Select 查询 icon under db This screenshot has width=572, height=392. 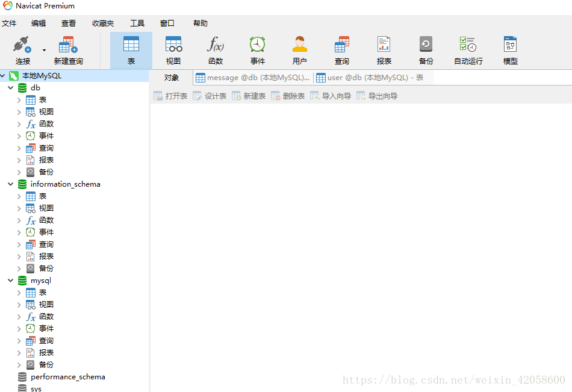(31, 148)
